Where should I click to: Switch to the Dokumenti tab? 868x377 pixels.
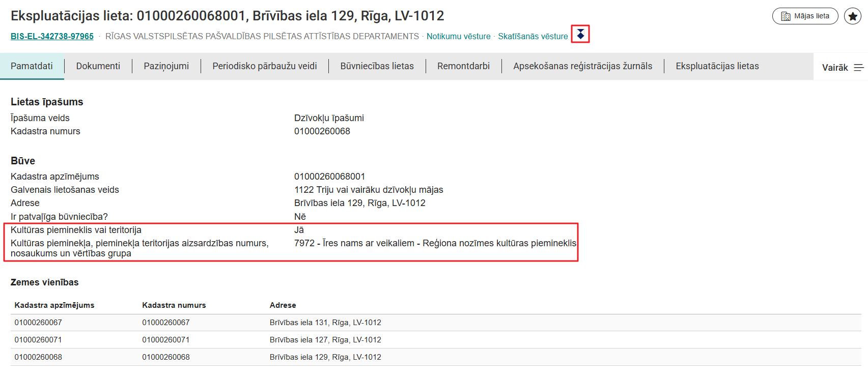coord(98,66)
